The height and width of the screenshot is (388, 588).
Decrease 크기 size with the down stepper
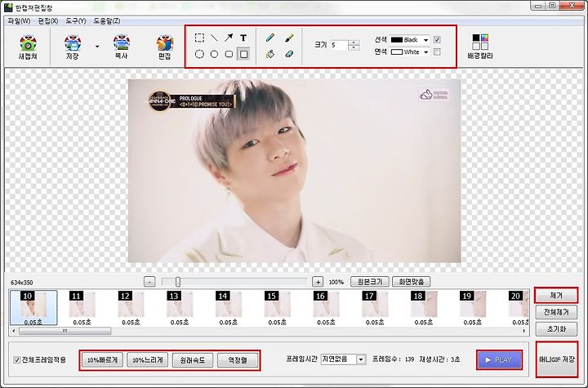[354, 47]
